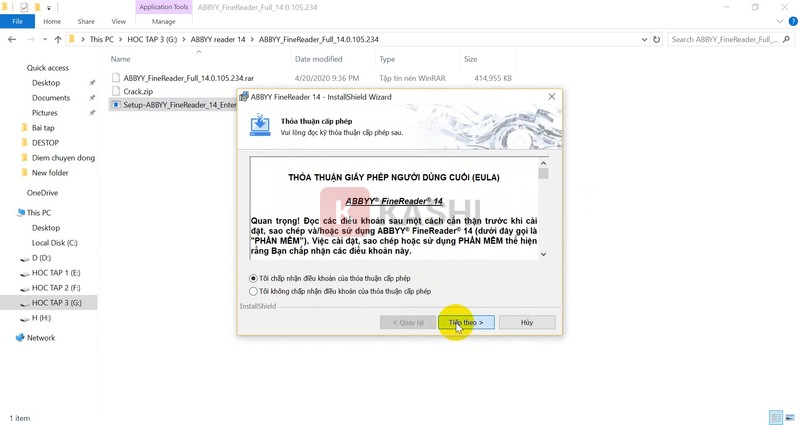Select the accept license terms radio button
The image size is (800, 425).
(x=253, y=278)
